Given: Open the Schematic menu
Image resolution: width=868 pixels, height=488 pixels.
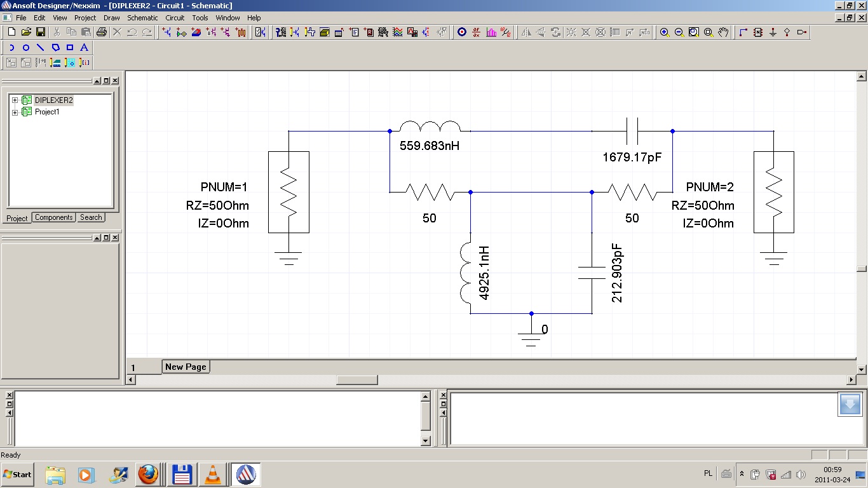Looking at the screenshot, I should tap(142, 18).
